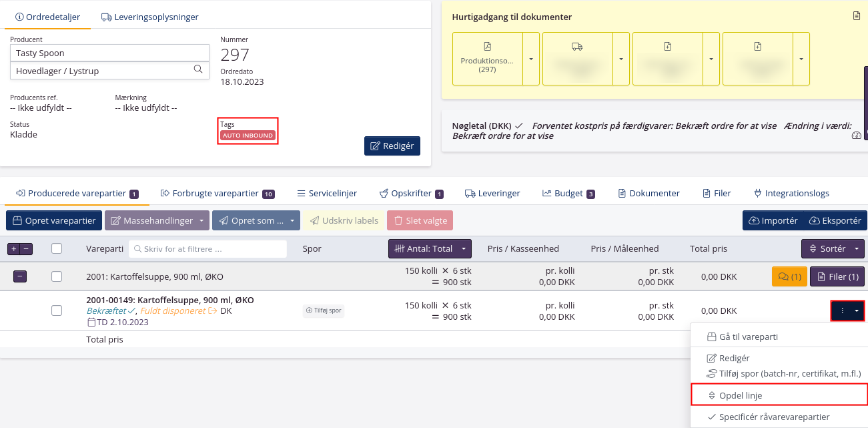Focus the Vareparti filter text field
This screenshot has height=428, width=868.
[x=207, y=248]
